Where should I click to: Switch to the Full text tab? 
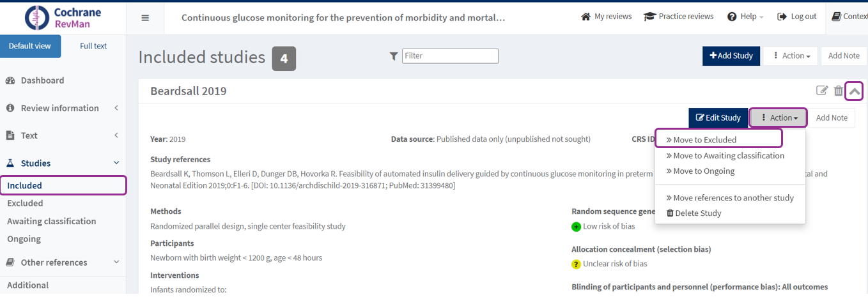click(x=93, y=46)
